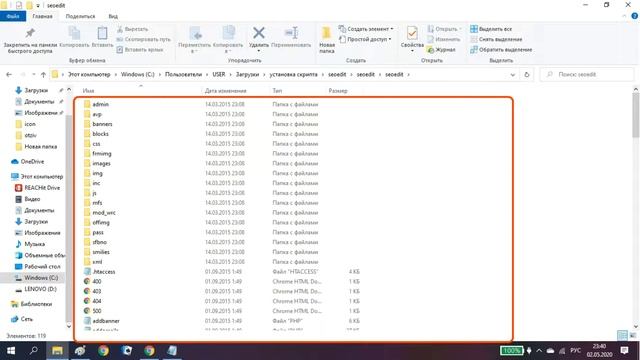640x360 pixels.
Task: Click Журнал history button
Action: pos(441,49)
